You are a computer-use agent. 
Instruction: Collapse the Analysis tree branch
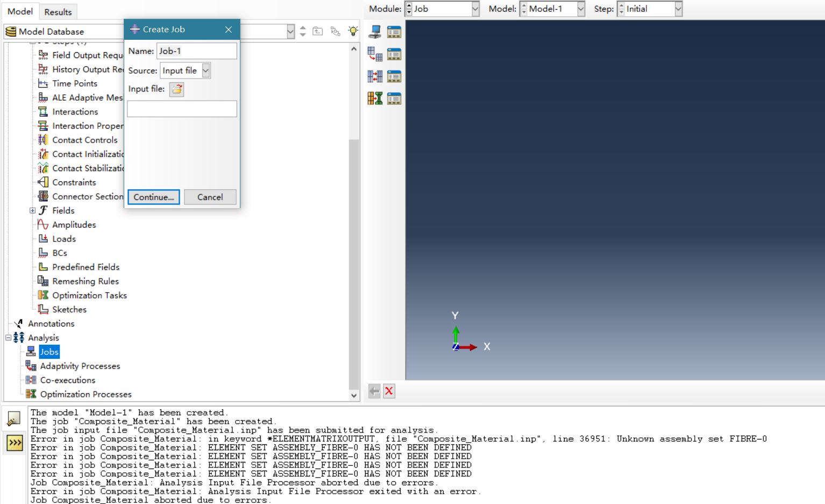pos(8,337)
